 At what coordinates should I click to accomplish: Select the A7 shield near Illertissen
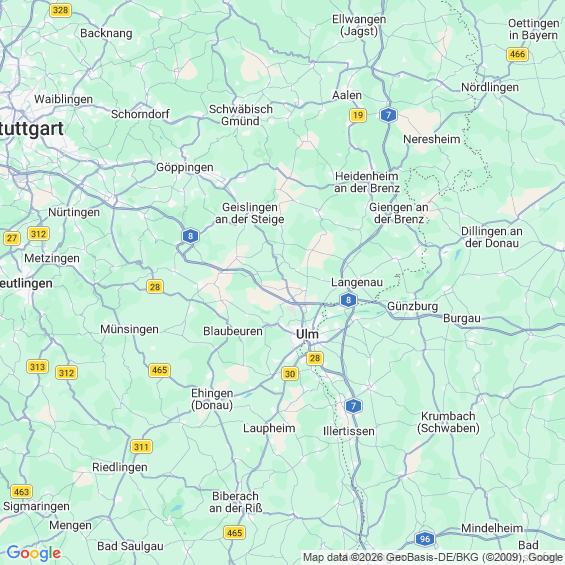(x=353, y=406)
